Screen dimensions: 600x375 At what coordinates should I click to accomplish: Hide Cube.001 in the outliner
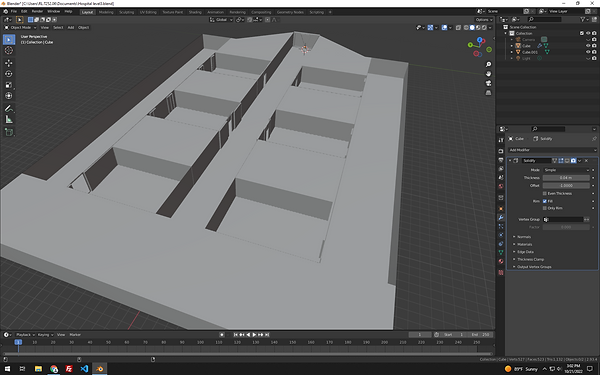tap(588, 52)
